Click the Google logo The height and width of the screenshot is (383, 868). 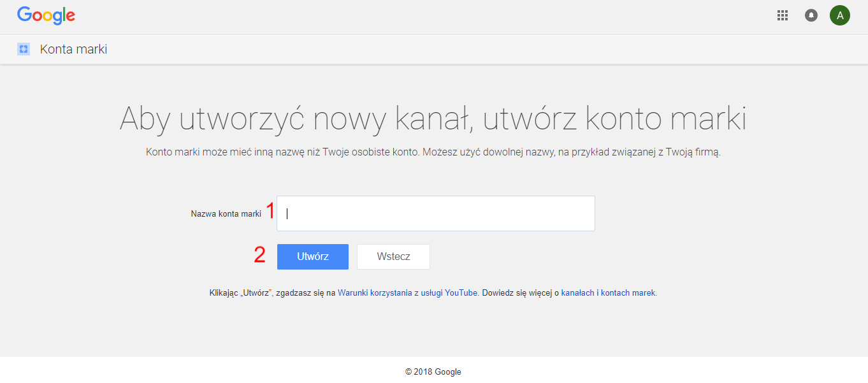(46, 15)
